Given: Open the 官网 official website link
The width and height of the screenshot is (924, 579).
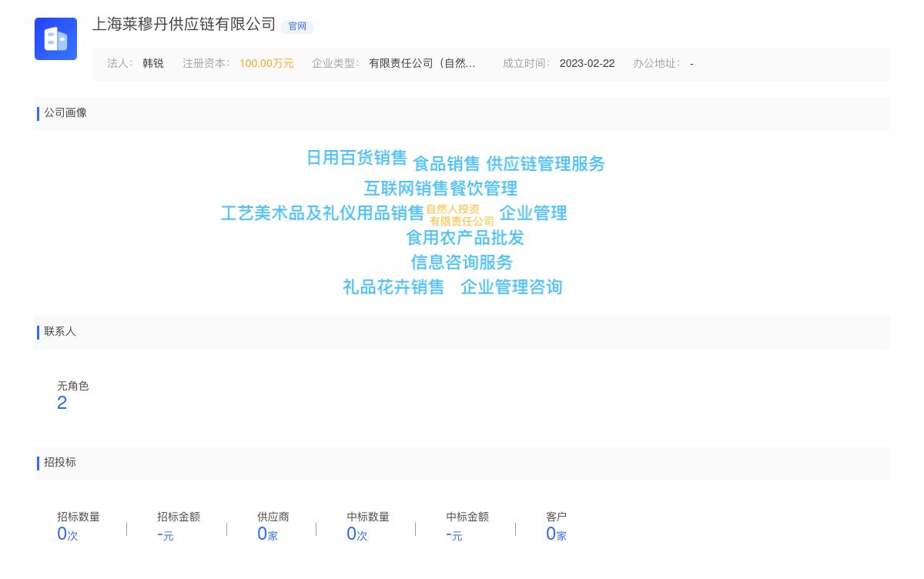Looking at the screenshot, I should [297, 26].
